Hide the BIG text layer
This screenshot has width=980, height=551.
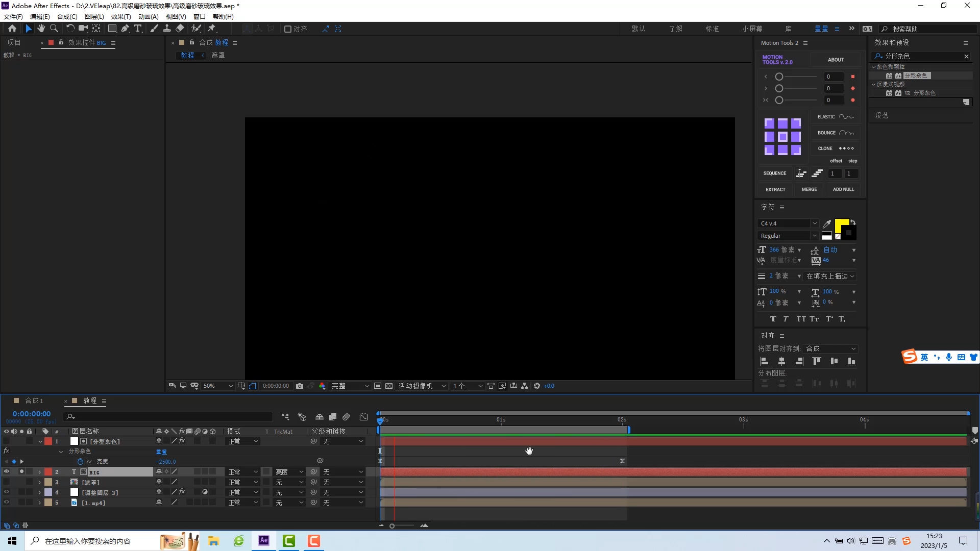pos(6,472)
